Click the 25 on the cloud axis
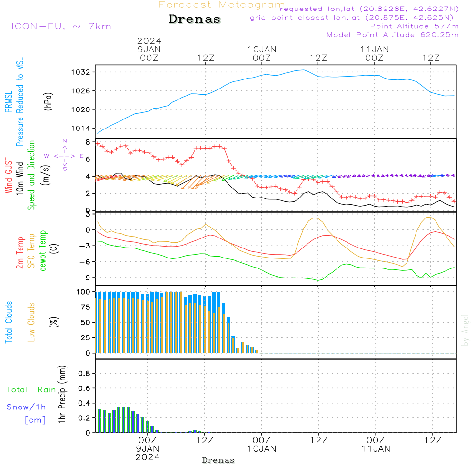The width and height of the screenshot is (476, 476). click(x=86, y=338)
